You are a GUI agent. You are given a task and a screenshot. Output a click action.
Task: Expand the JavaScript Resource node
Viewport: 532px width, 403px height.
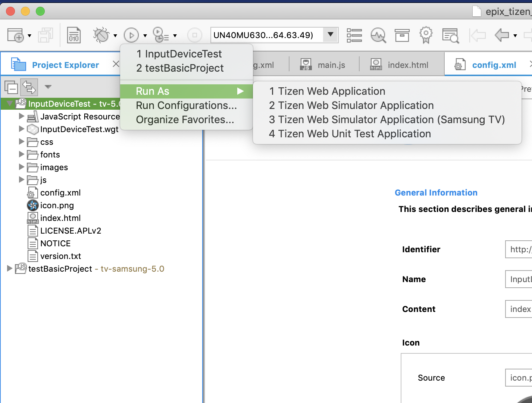(x=22, y=116)
